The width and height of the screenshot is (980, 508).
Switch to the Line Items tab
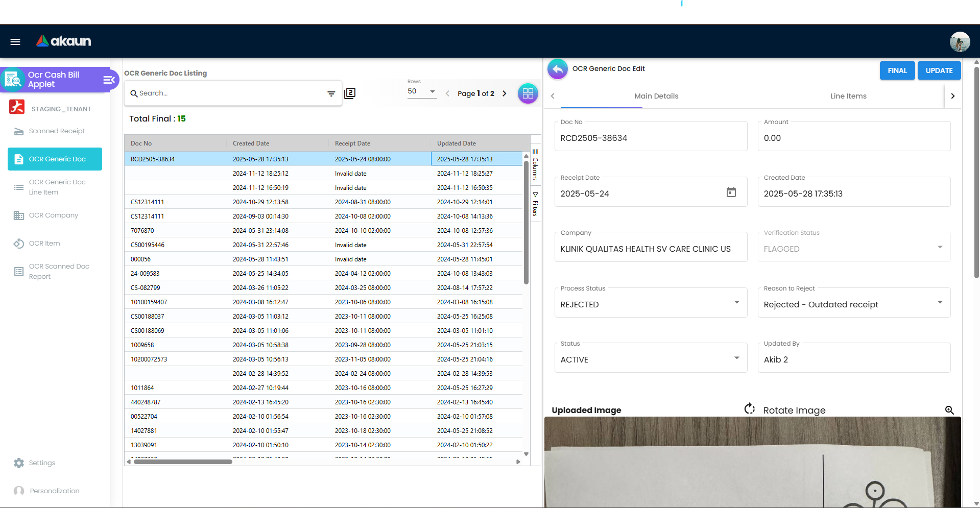click(848, 96)
